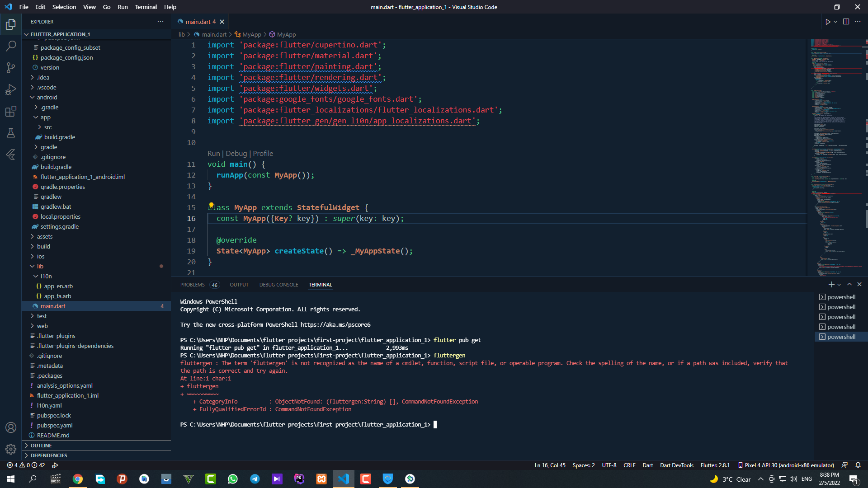Click the Run code lens above main
This screenshot has height=488, width=868.
[213, 154]
